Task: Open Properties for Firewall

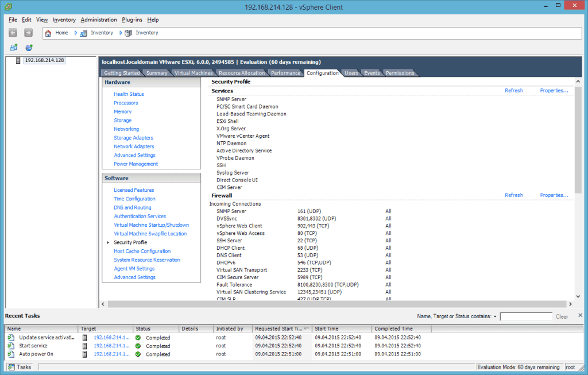Action: point(554,195)
